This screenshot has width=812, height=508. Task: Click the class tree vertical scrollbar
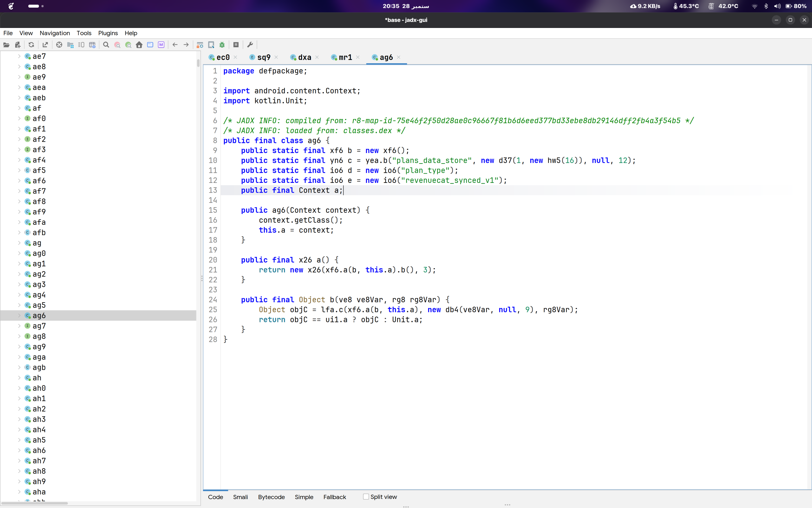click(x=198, y=63)
